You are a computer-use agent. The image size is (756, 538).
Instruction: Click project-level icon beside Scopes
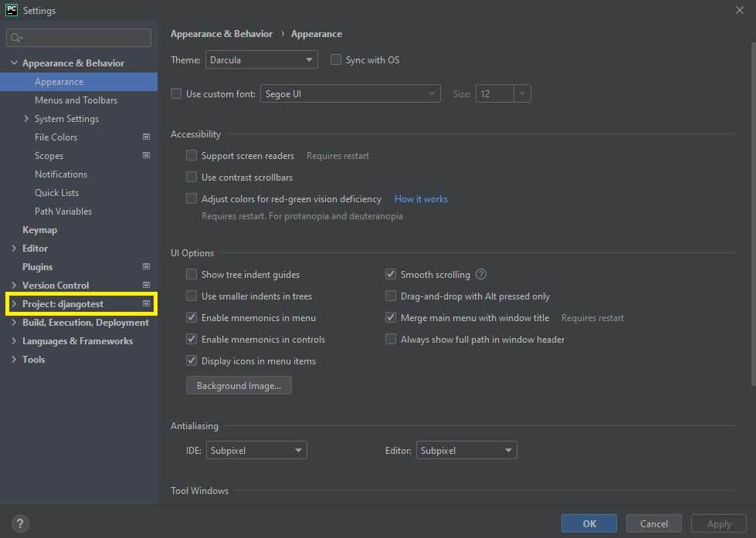tap(146, 155)
